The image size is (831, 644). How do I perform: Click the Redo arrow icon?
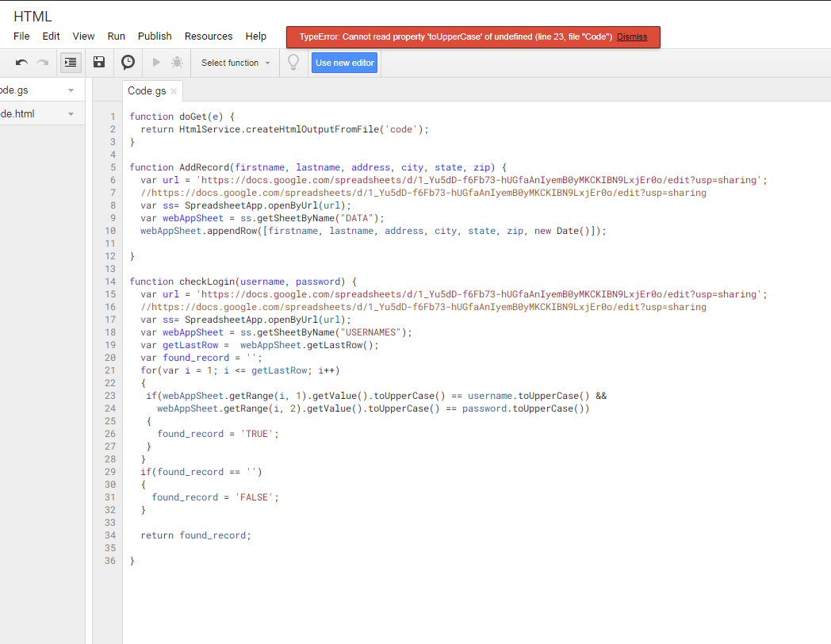[x=42, y=63]
